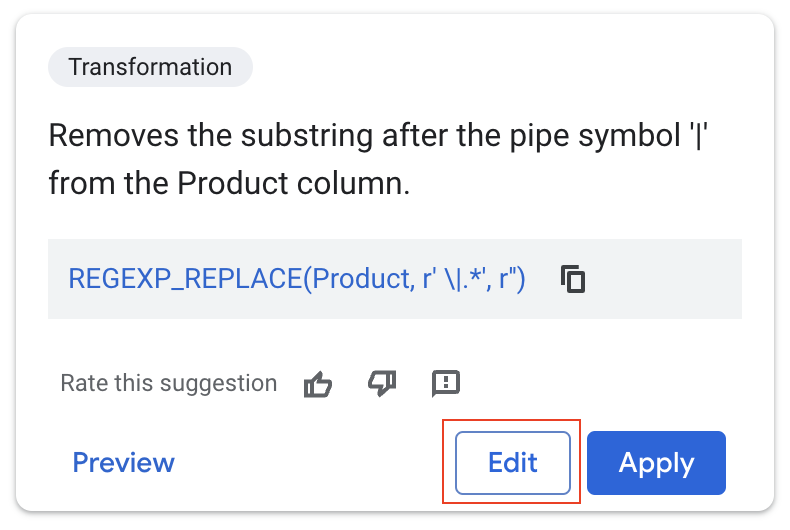Click 'from the Product column.' text line
The width and height of the screenshot is (790, 530).
point(229,184)
